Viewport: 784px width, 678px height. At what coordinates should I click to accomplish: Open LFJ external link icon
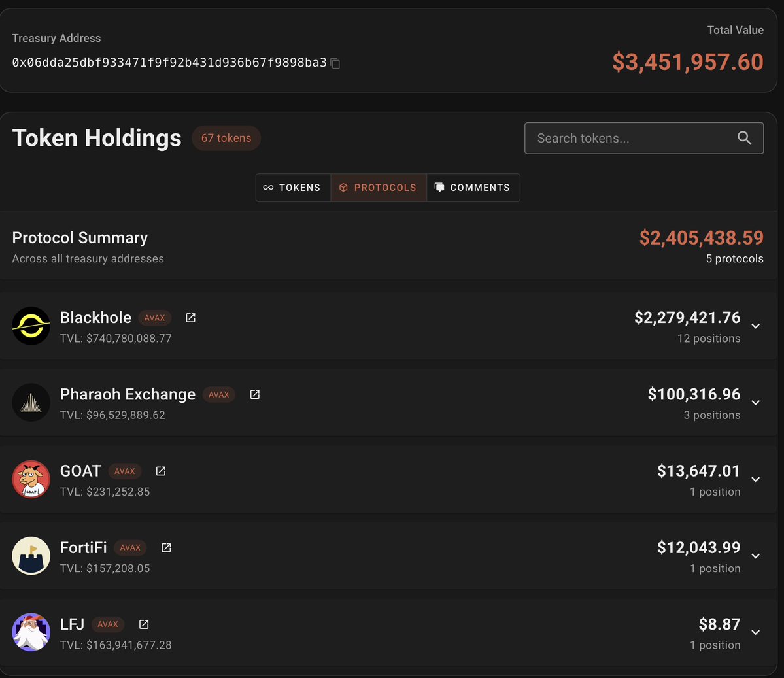143,624
